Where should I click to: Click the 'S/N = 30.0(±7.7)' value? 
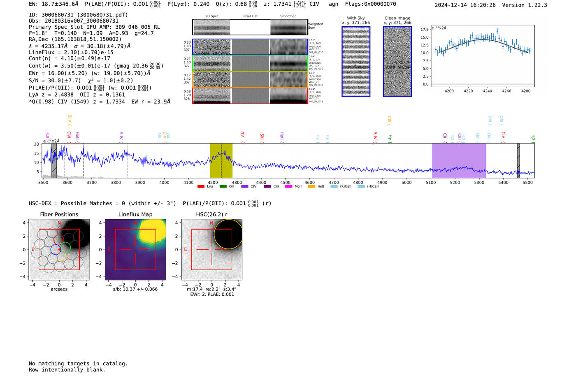[x=55, y=81]
